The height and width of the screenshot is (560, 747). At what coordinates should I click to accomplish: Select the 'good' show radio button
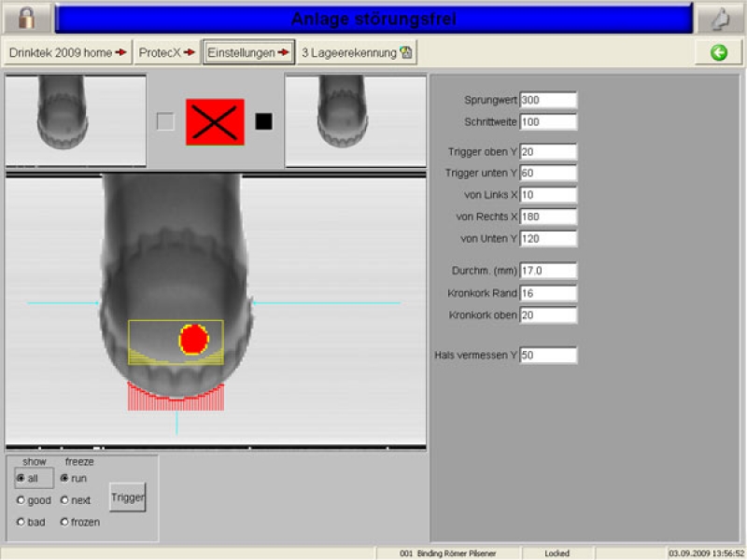click(21, 500)
